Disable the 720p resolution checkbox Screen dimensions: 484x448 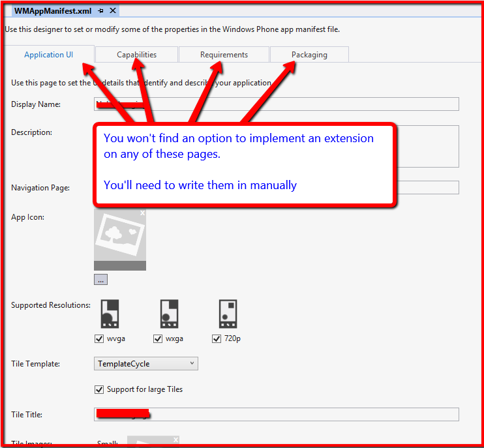pyautogui.click(x=217, y=338)
